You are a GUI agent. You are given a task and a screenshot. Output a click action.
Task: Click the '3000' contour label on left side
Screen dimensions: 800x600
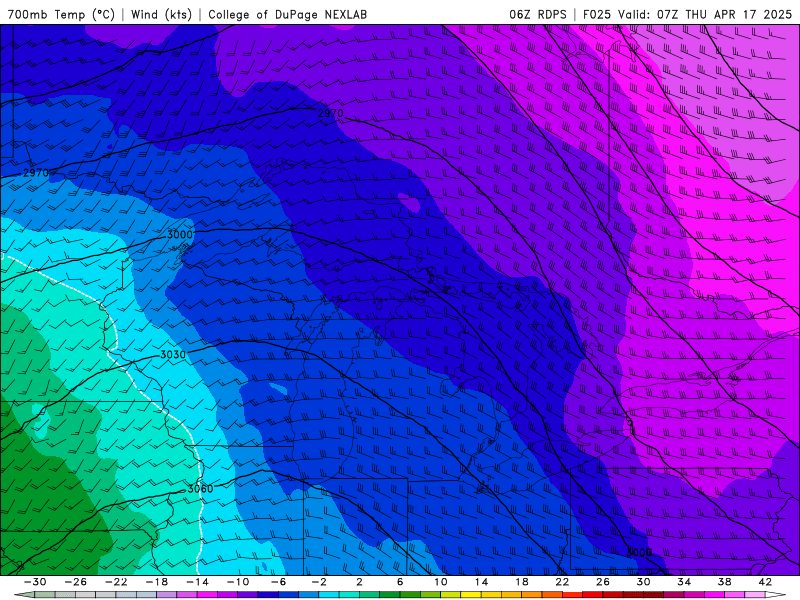pyautogui.click(x=180, y=235)
